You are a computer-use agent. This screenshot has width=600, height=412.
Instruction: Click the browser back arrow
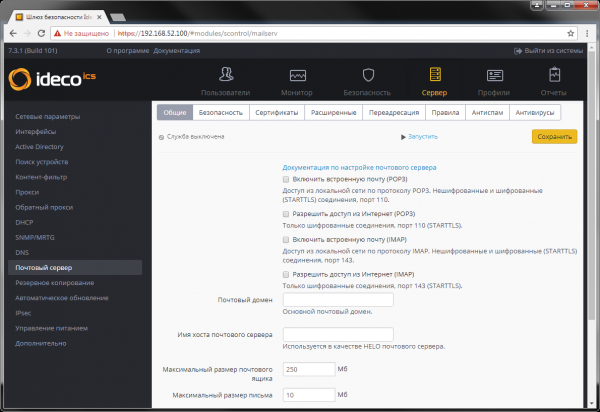coord(12,32)
